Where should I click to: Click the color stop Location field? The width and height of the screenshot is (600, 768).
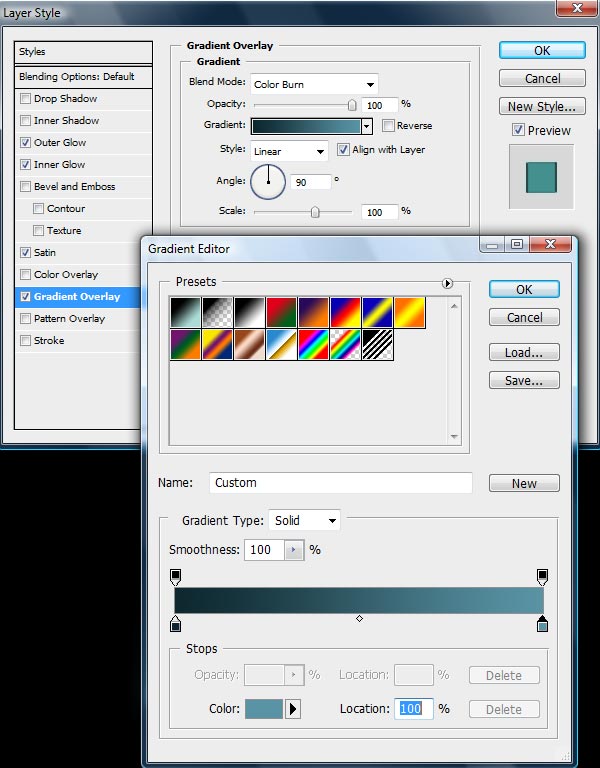(414, 709)
